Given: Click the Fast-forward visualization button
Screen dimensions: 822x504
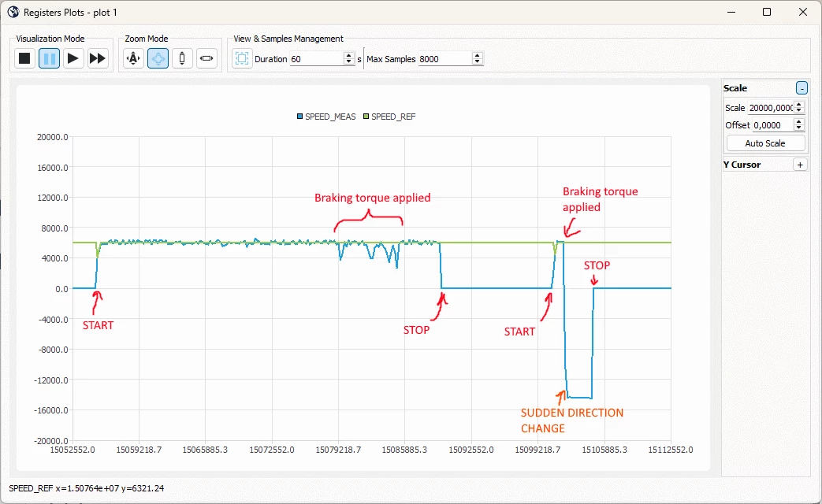Looking at the screenshot, I should tap(98, 58).
